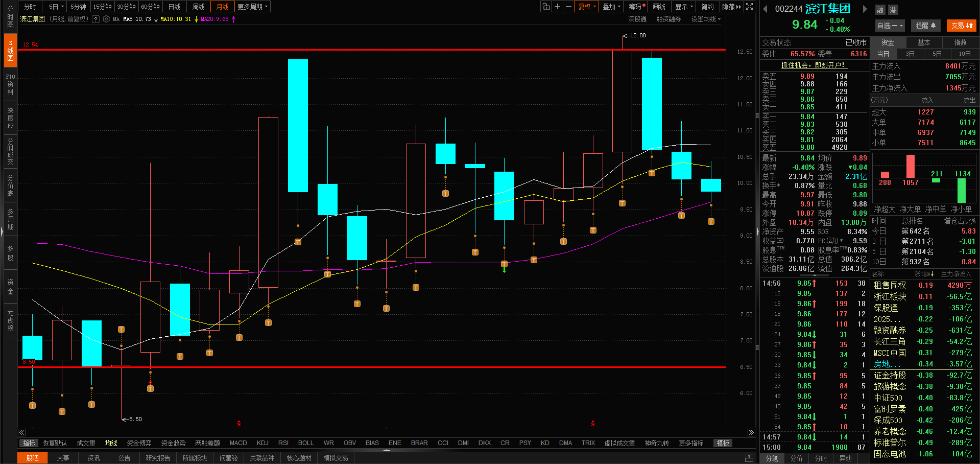Image resolution: width=980 pixels, height=464 pixels.
Task: Toggle the BOLL indicator
Action: click(x=306, y=443)
